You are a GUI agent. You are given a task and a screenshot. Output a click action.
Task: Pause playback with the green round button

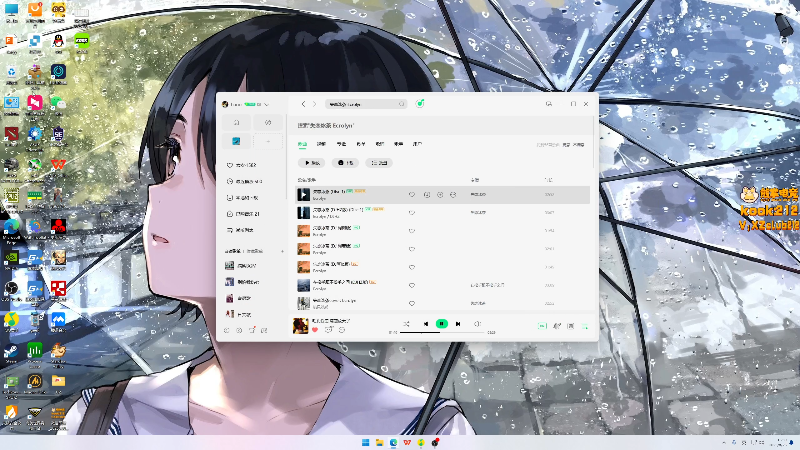(442, 324)
